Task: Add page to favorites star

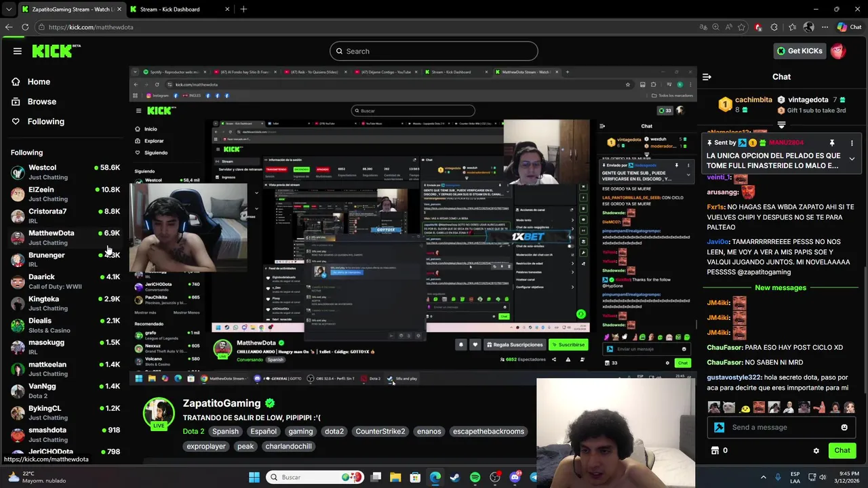Action: (x=741, y=27)
